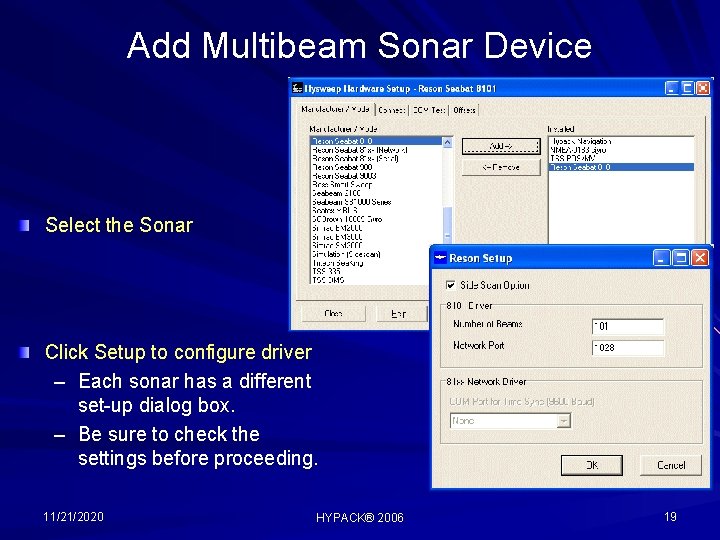
Task: Open the COM Port for Time Sync dropdown
Action: pos(564,421)
